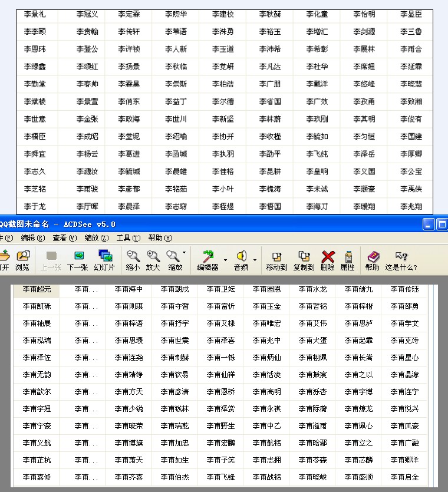448x492 pixels.
Task: Click the 音频 audio speaker icon
Action: tap(241, 260)
